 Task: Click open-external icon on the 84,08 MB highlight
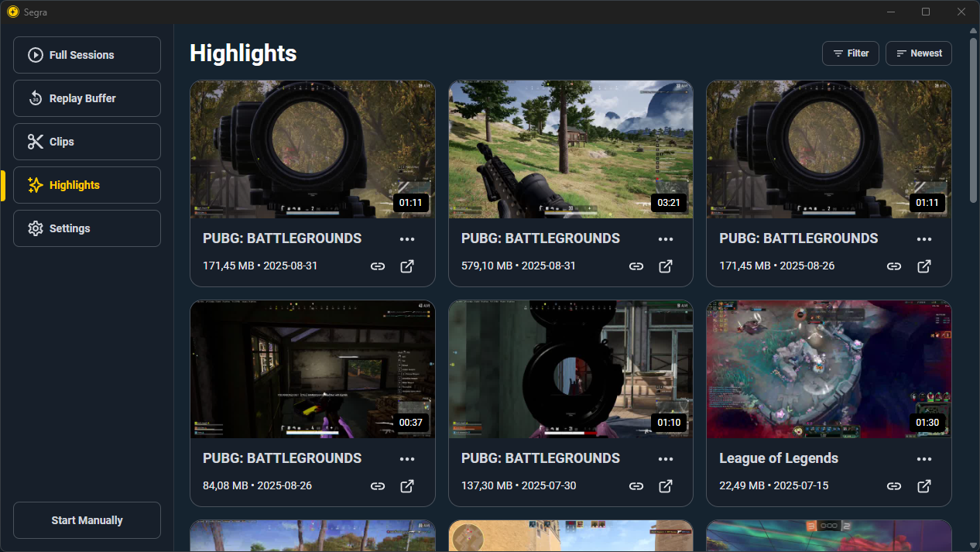pyautogui.click(x=407, y=486)
